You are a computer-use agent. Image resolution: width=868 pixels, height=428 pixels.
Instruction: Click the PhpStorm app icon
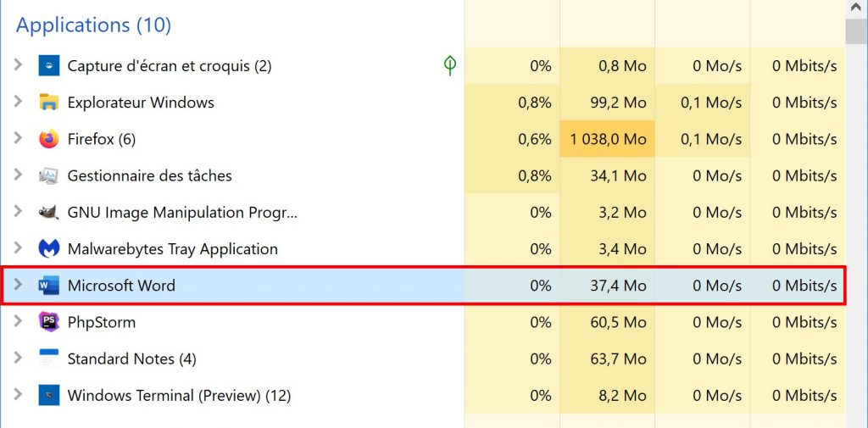(x=49, y=322)
